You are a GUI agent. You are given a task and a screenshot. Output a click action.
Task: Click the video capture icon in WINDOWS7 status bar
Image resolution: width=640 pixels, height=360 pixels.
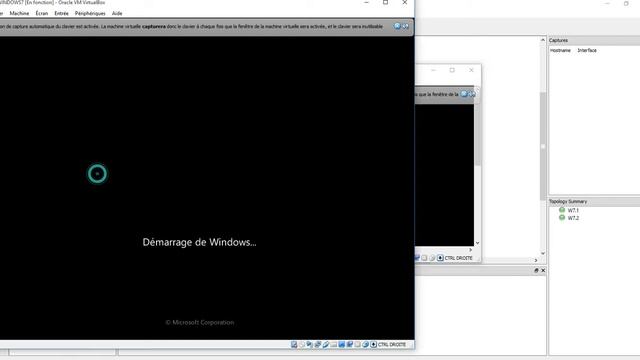[x=350, y=344]
